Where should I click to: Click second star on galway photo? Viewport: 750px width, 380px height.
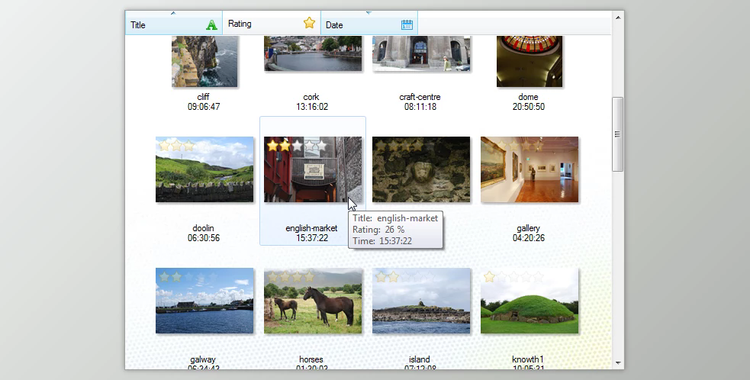tap(177, 277)
